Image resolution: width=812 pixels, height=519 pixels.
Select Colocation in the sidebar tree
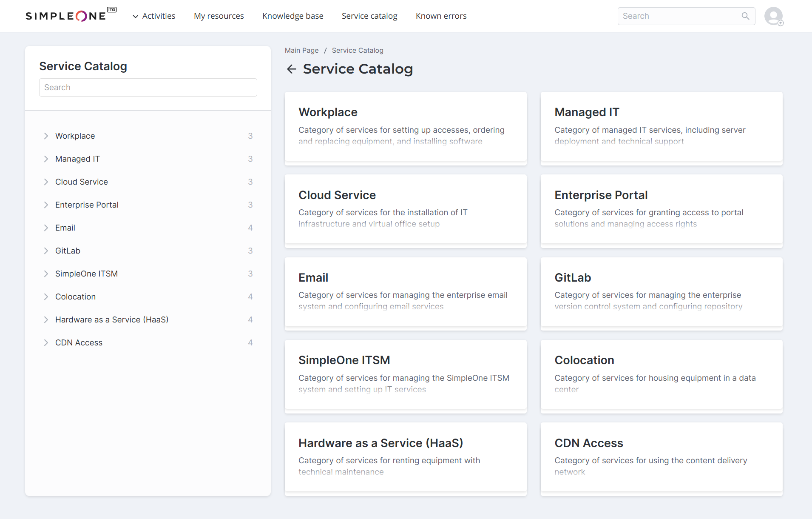point(75,297)
